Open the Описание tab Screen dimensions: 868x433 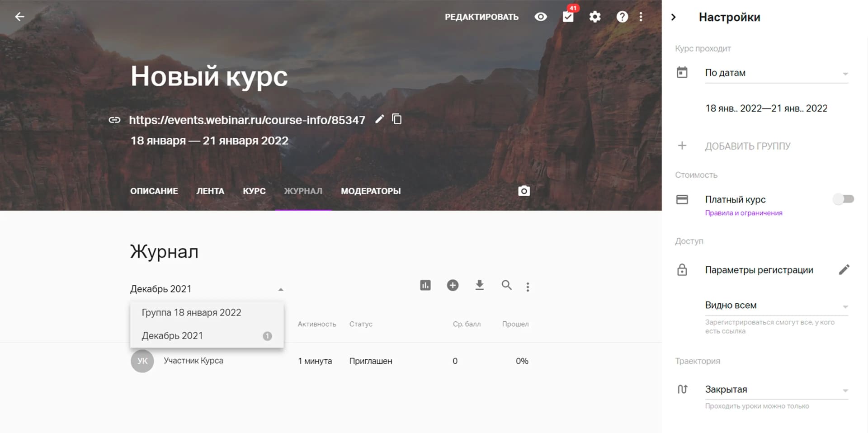(154, 191)
